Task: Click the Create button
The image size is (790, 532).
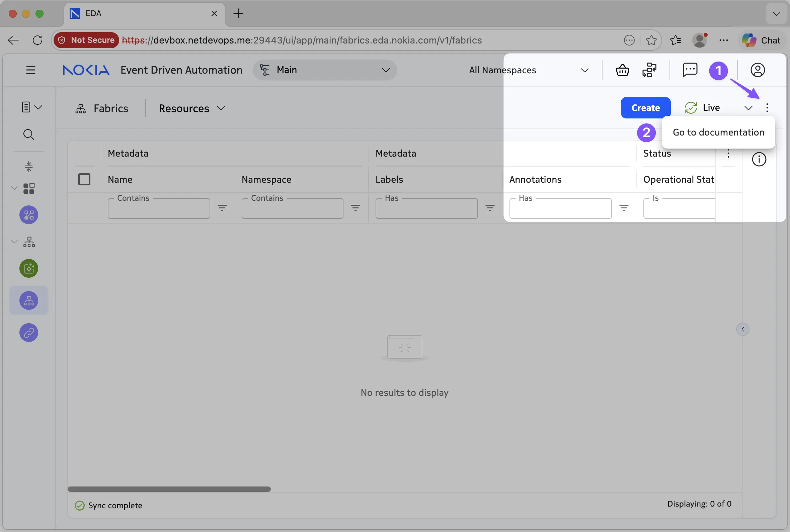Action: pyautogui.click(x=645, y=107)
